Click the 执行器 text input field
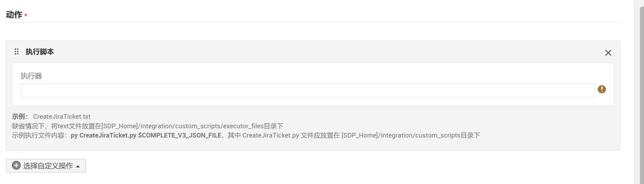 307,91
